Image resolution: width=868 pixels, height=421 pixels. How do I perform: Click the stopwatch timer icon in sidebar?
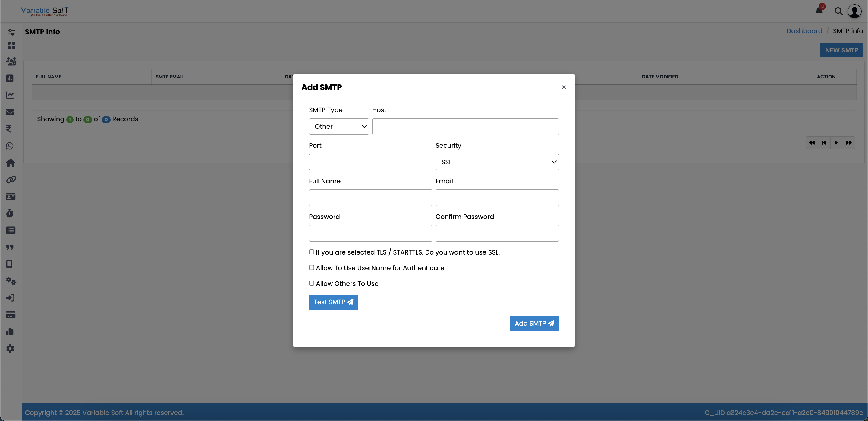[x=10, y=214]
